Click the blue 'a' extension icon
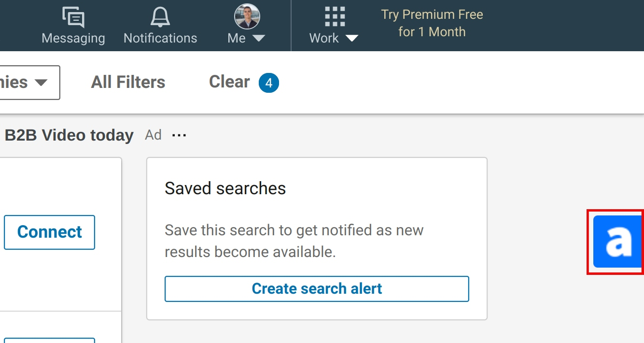The image size is (644, 343). (x=617, y=242)
